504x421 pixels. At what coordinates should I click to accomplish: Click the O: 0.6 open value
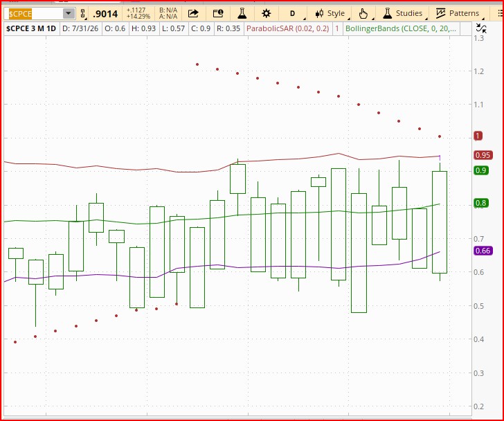pos(115,28)
